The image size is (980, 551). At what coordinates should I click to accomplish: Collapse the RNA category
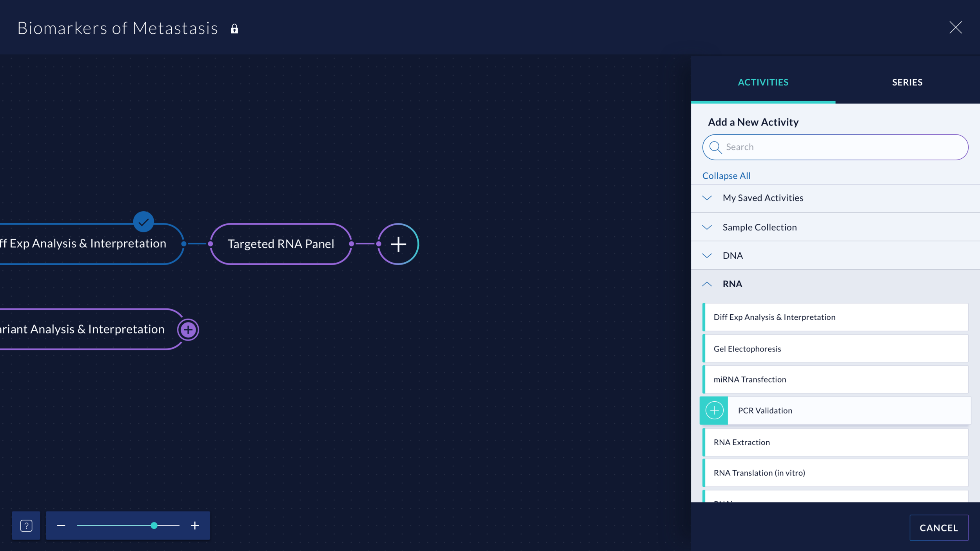coord(707,284)
